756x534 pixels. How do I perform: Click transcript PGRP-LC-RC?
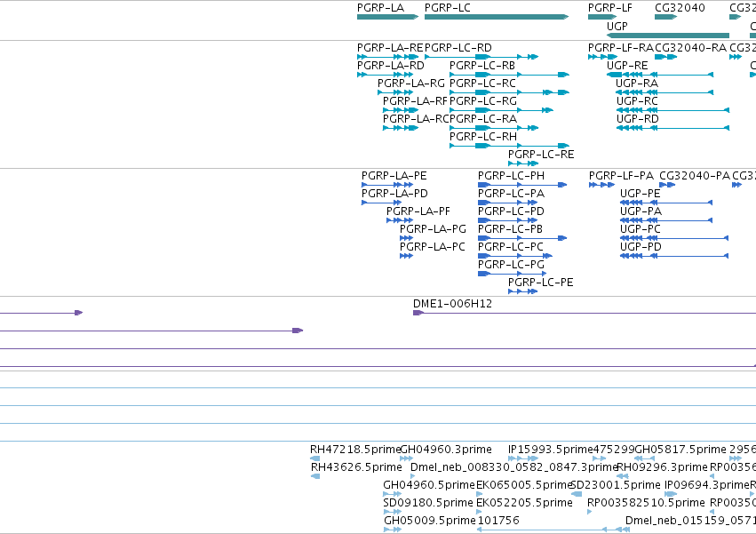click(x=482, y=84)
